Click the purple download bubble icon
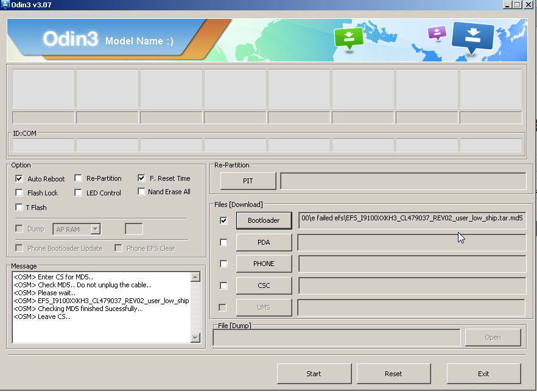537x392 pixels. pos(437,33)
